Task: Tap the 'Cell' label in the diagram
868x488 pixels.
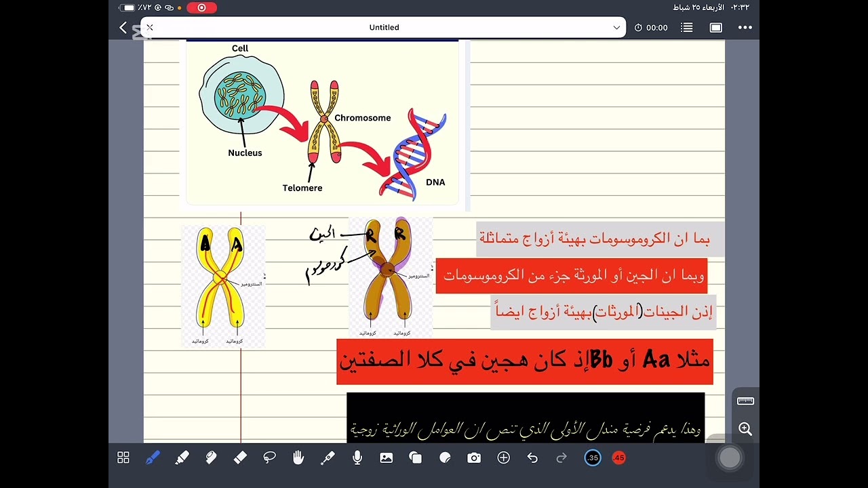Action: (240, 48)
